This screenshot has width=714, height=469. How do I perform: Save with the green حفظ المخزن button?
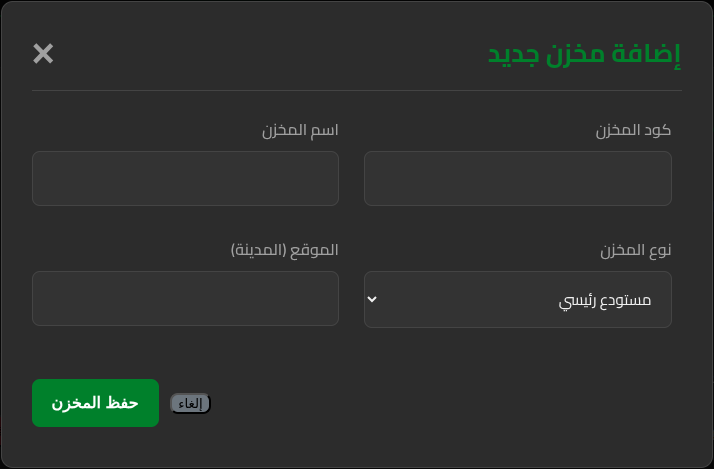[95, 403]
